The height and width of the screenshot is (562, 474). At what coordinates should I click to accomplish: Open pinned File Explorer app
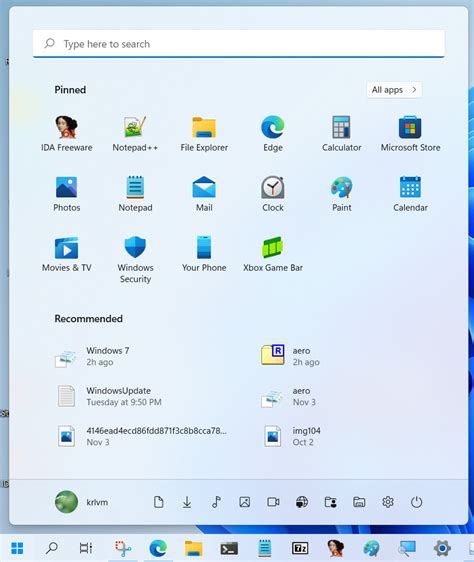[x=204, y=133]
